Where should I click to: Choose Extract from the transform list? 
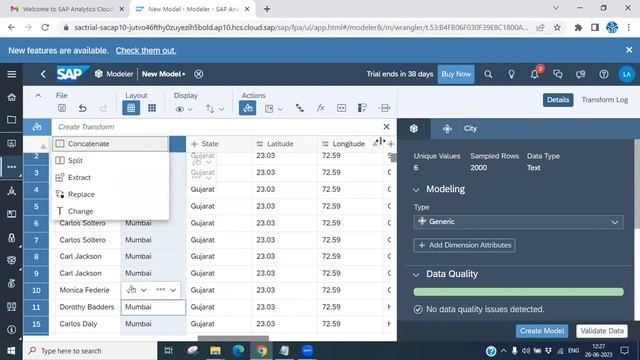pyautogui.click(x=110, y=178)
